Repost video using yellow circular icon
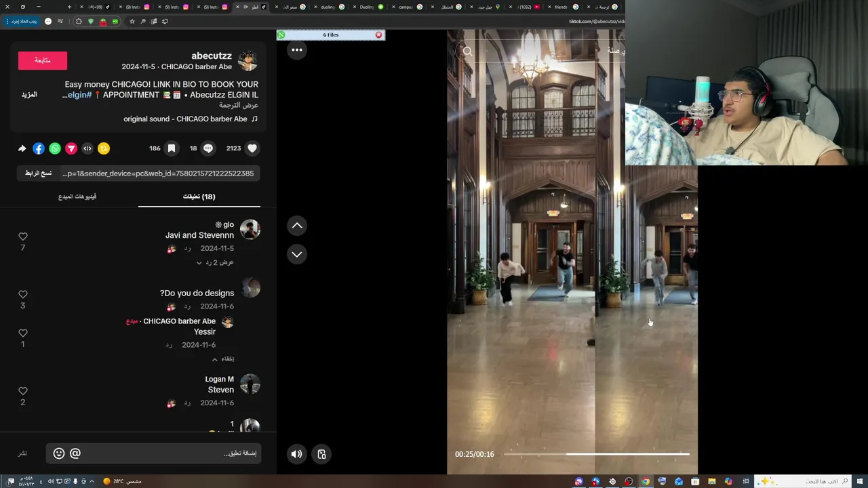Screen dimensions: 868x488 tap(104, 148)
